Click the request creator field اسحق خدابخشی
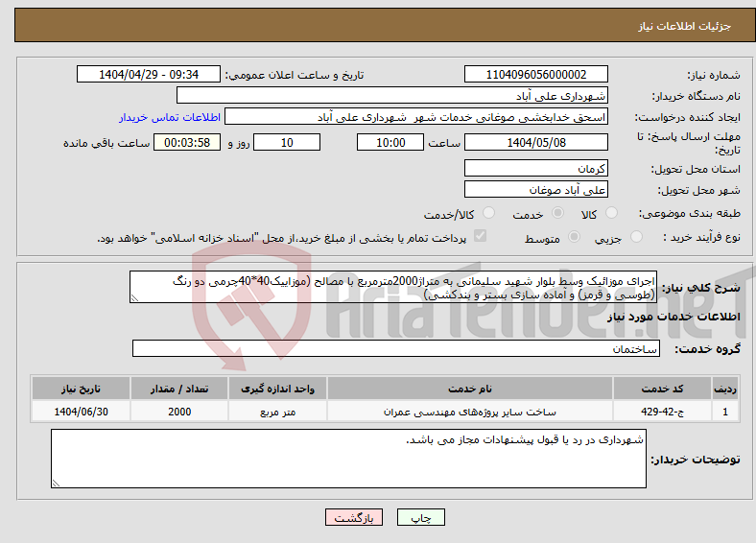The width and height of the screenshot is (756, 543). point(416,117)
